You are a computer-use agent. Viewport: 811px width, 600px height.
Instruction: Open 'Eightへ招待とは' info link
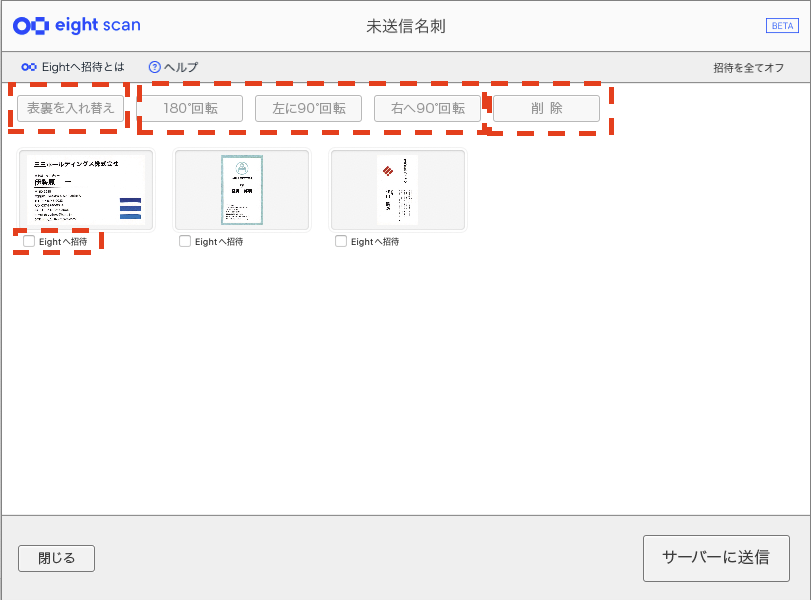click(x=73, y=67)
